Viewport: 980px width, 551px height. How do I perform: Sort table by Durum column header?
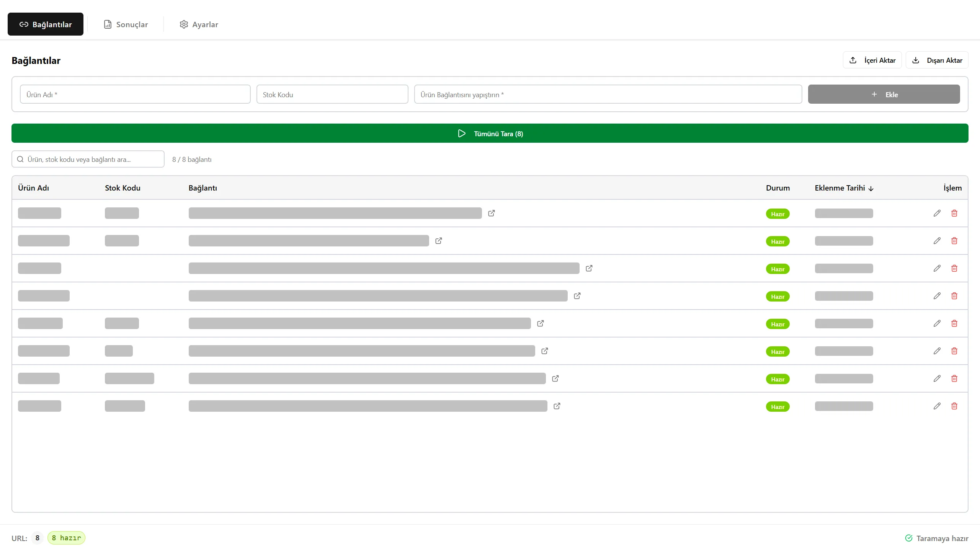point(777,188)
